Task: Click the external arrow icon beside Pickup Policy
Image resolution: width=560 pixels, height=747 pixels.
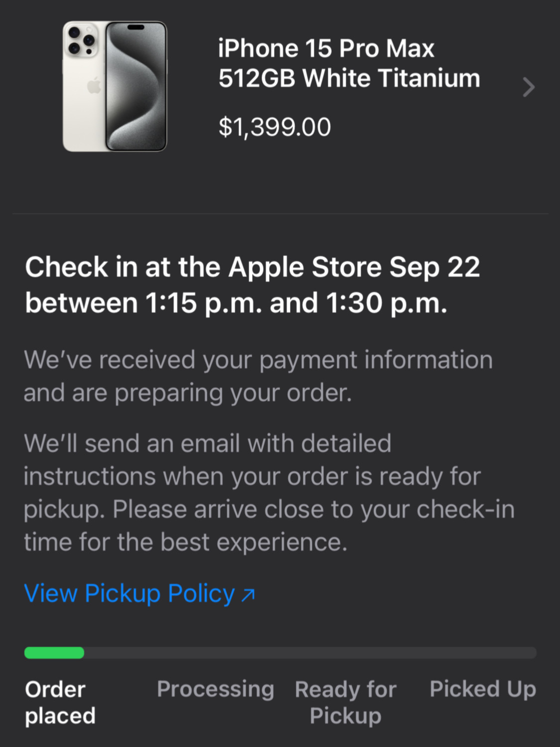Action: coord(248,595)
